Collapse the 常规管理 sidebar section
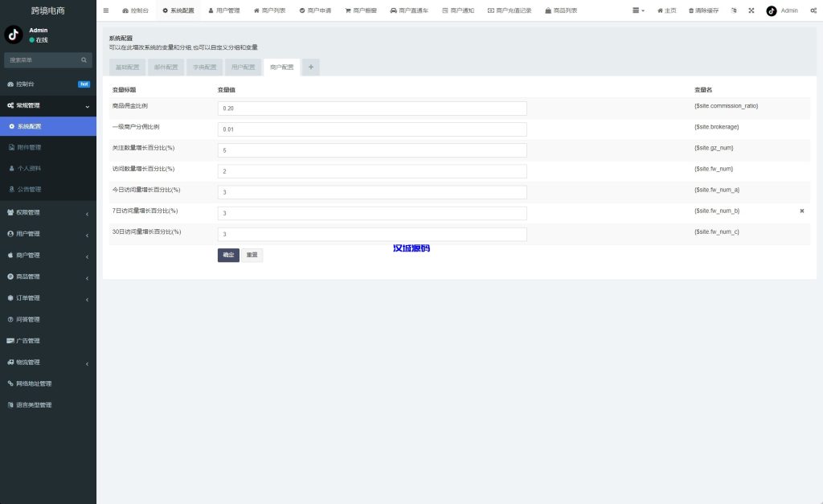Image resolution: width=823 pixels, height=504 pixels. [x=48, y=105]
